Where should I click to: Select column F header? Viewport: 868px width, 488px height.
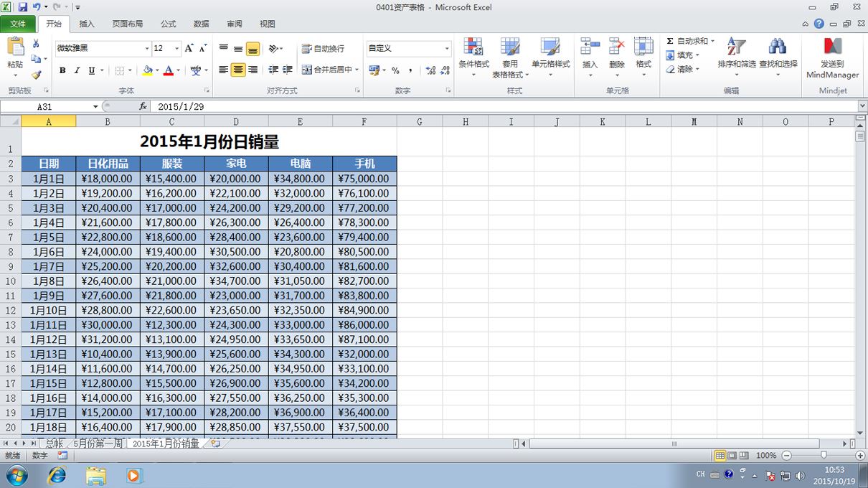[364, 121]
